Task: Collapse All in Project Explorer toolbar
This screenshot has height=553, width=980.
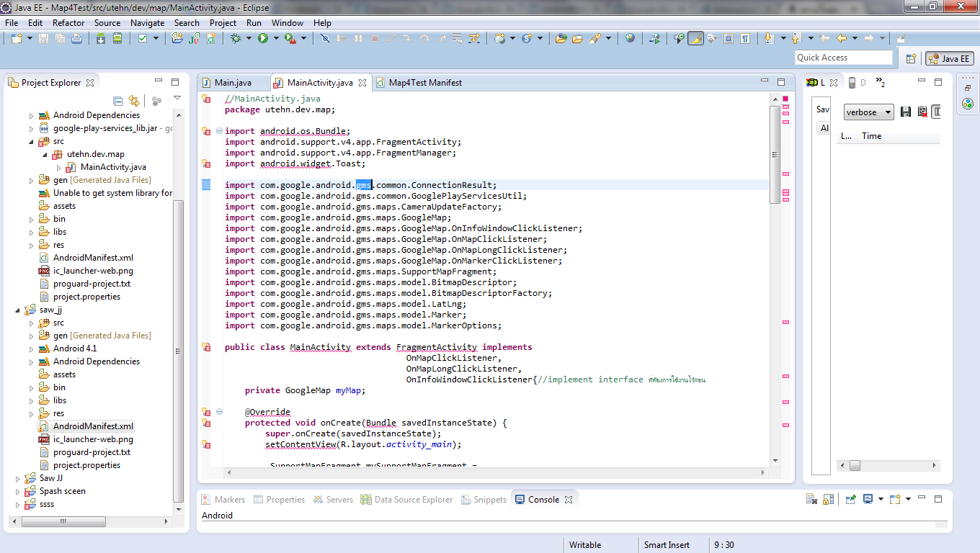Action: pyautogui.click(x=117, y=101)
